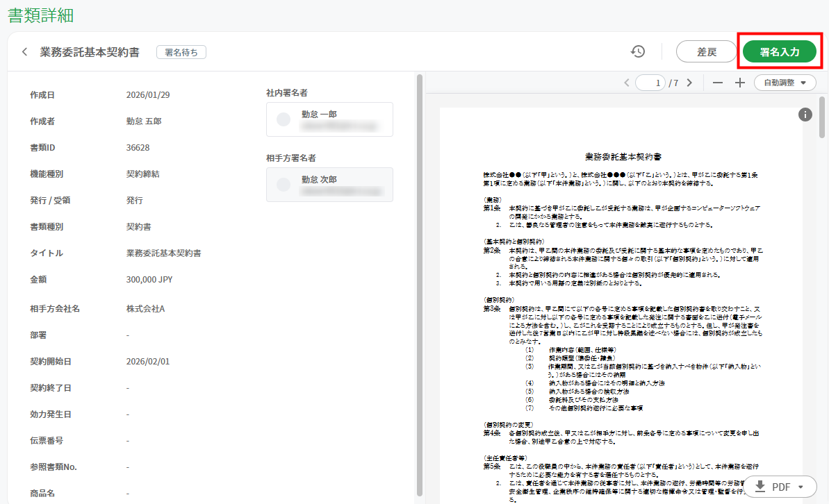829x504 pixels.
Task: Click the creator name 勤怠 五郎
Action: [144, 121]
